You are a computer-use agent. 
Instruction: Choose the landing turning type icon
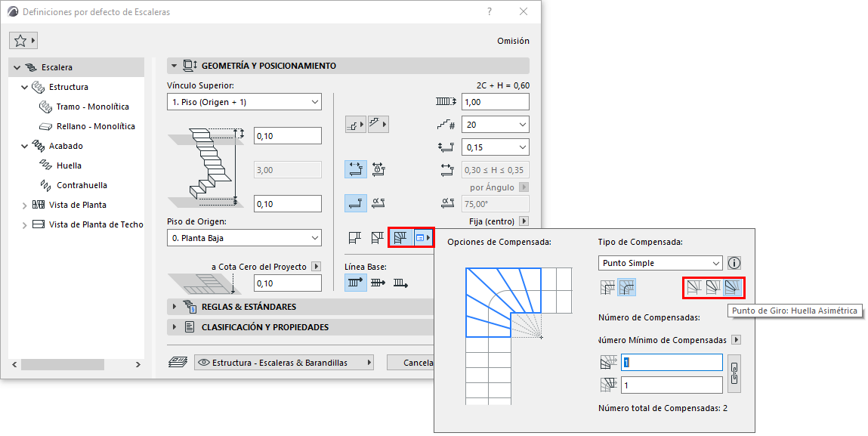(x=355, y=238)
